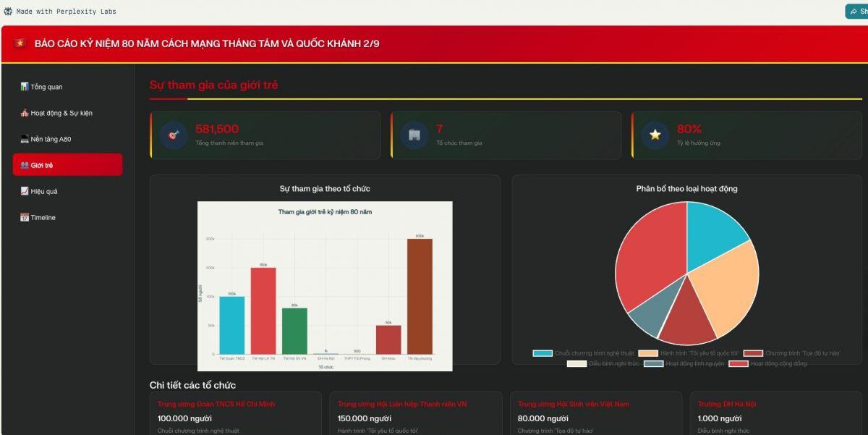Open Trung ương Đoàn TNCS Hồ Chí Minh card
Viewport: 868px width, 435px height.
coord(236,414)
